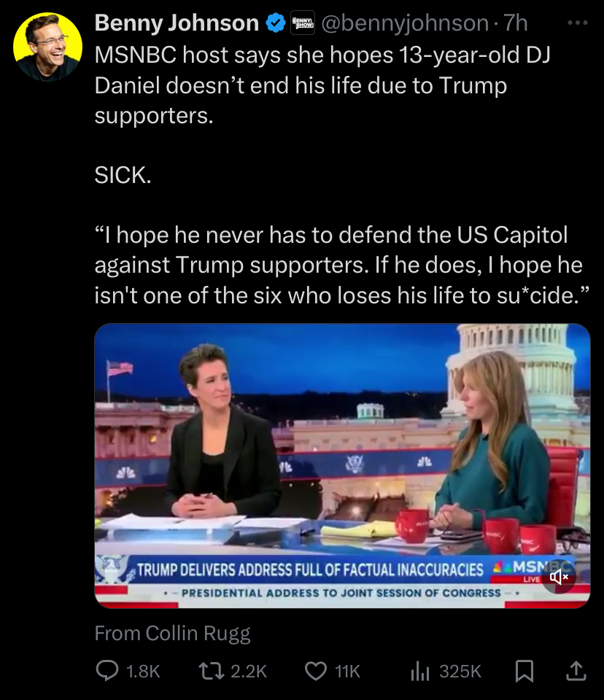Open the view analytics bar chart icon

(420, 671)
